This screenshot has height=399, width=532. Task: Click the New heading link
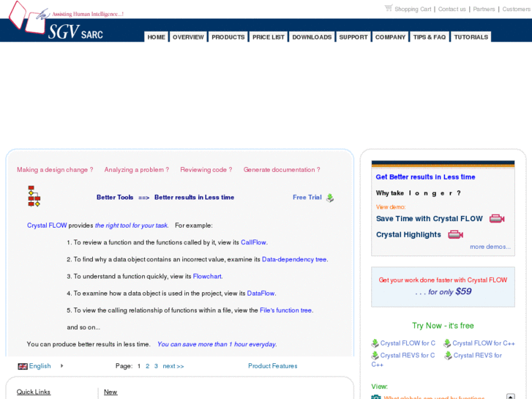point(110,392)
